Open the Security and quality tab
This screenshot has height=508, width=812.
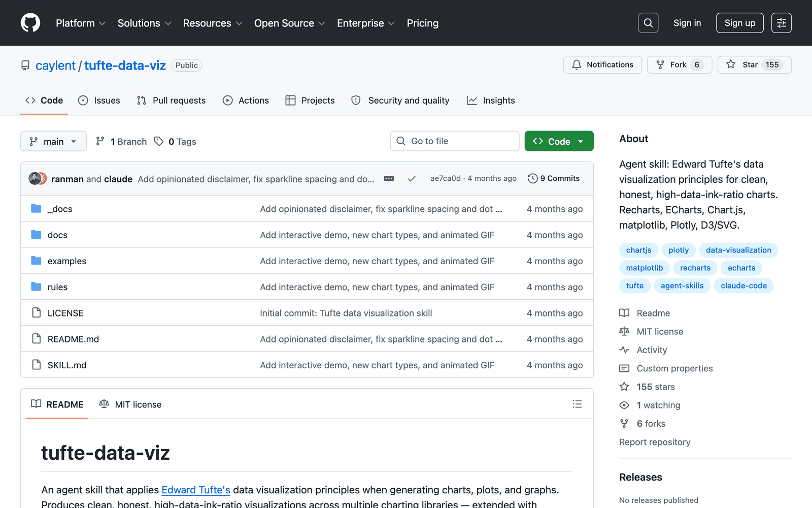point(400,100)
